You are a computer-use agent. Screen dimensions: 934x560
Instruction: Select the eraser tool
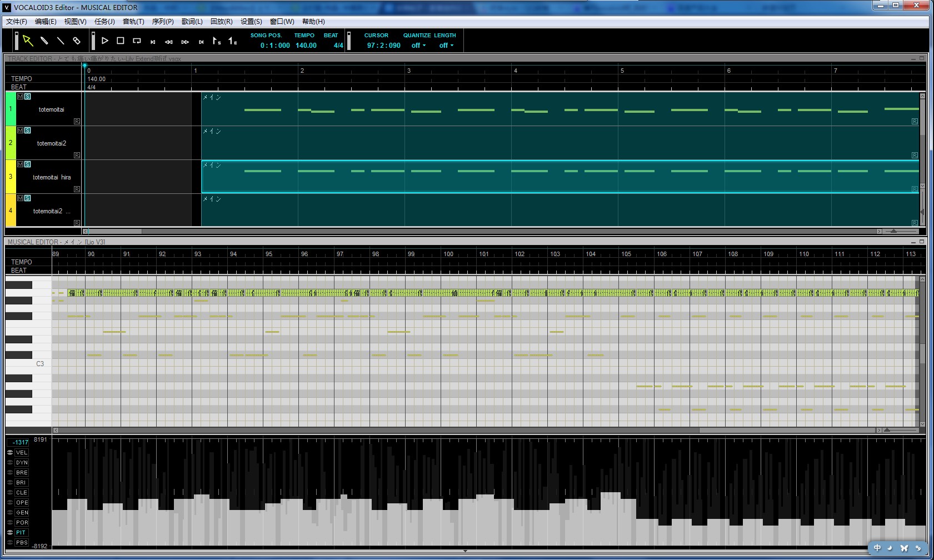(77, 41)
